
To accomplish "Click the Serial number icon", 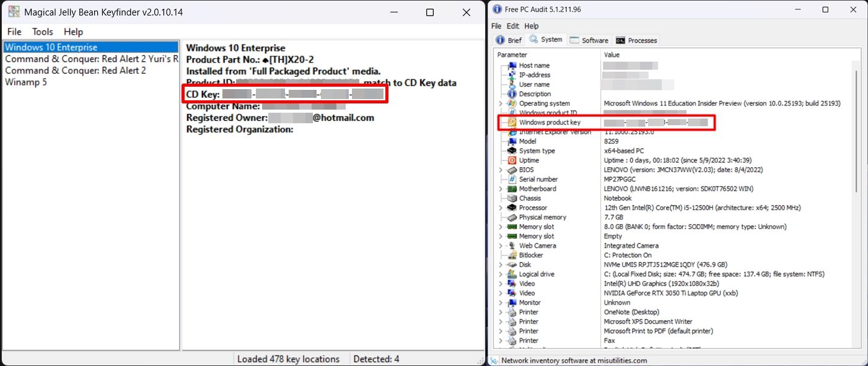I will 511,179.
